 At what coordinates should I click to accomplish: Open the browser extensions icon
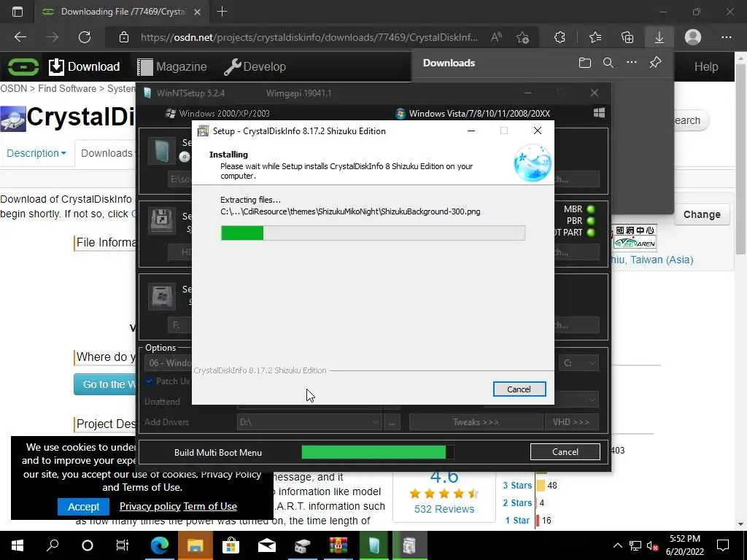point(560,37)
